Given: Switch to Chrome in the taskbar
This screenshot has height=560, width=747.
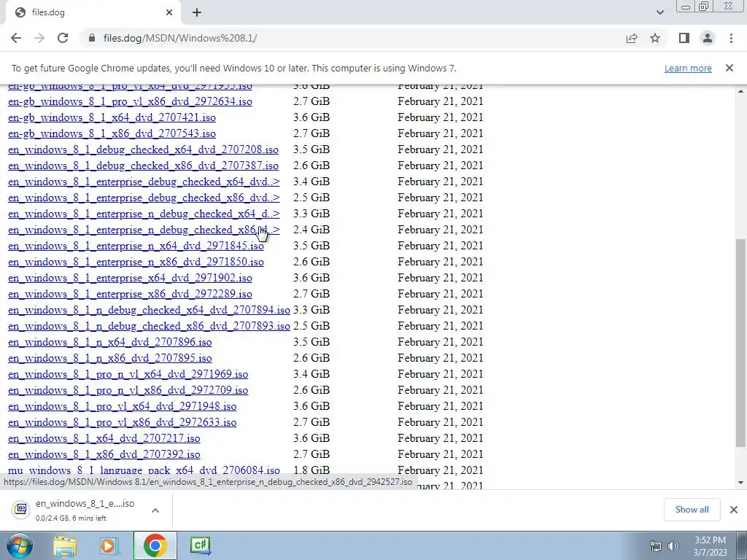Looking at the screenshot, I should click(155, 545).
